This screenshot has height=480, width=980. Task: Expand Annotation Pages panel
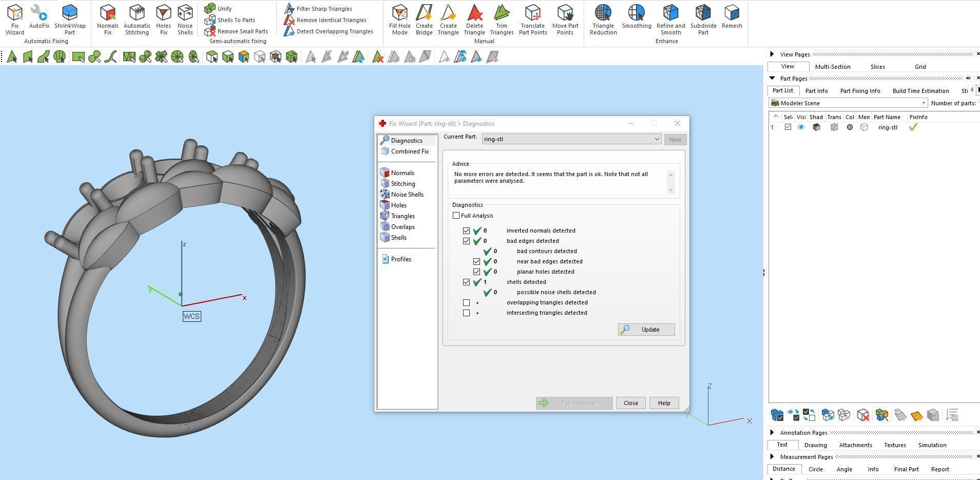(772, 432)
